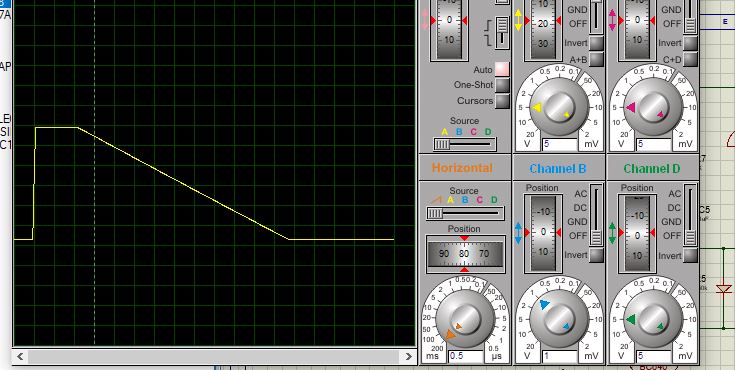Click the horizontal scrollbar track below the scope
The image size is (735, 370).
pyautogui.click(x=214, y=357)
